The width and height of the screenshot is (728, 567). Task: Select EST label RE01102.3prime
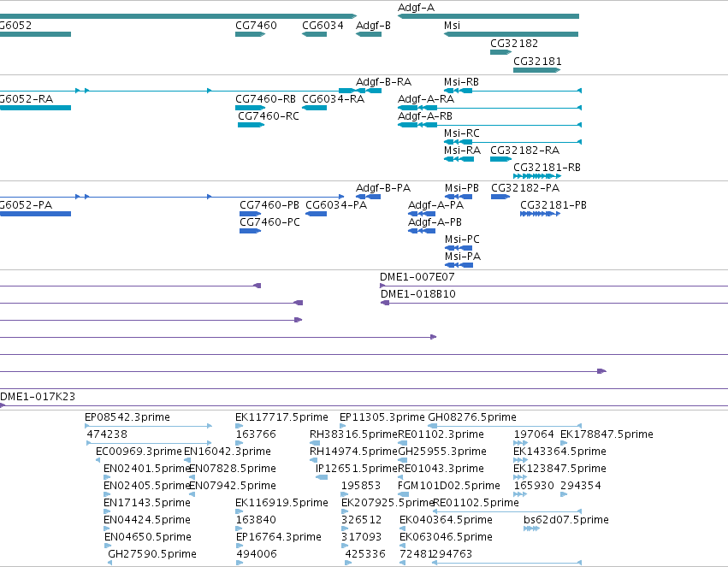pyautogui.click(x=441, y=434)
